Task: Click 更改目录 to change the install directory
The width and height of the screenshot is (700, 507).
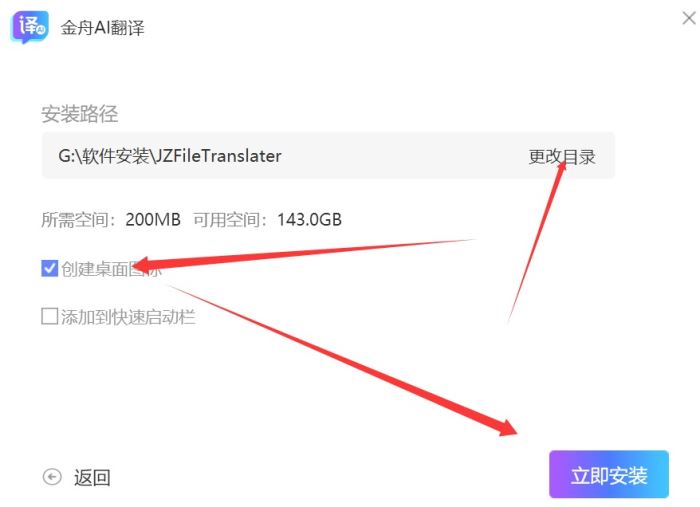Action: tap(562, 156)
